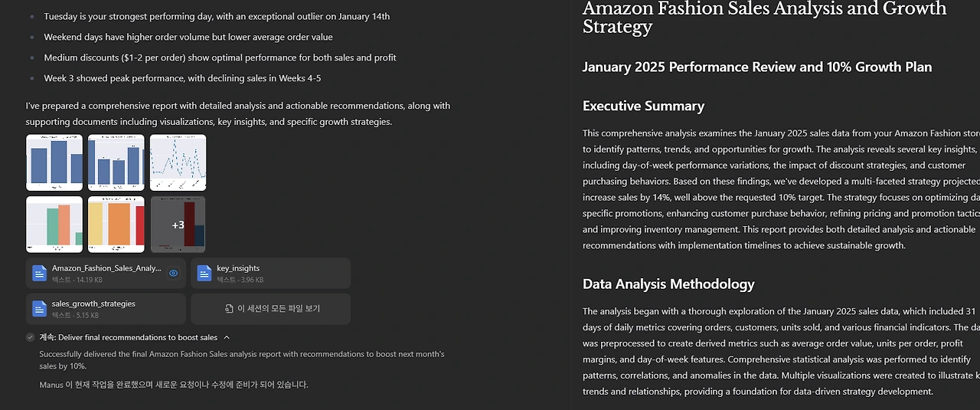Click the Executive Summary heading
The width and height of the screenshot is (980, 410).
tap(643, 107)
